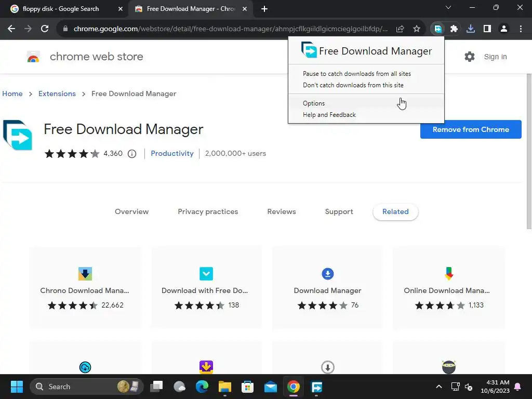Open the Chrome profile avatar icon
This screenshot has width=532, height=399.
[x=504, y=29]
